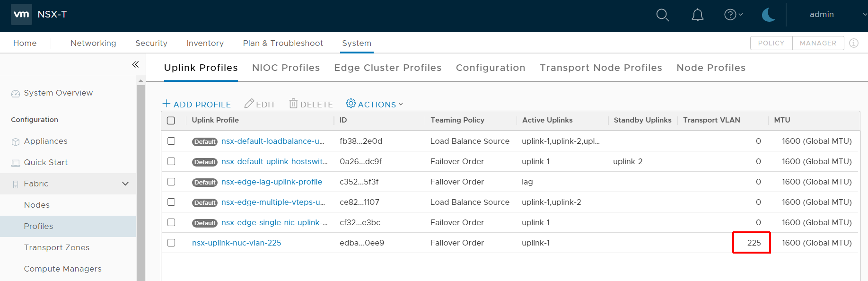Switch to Transport Node Profiles tab
This screenshot has height=281, width=868.
[601, 68]
